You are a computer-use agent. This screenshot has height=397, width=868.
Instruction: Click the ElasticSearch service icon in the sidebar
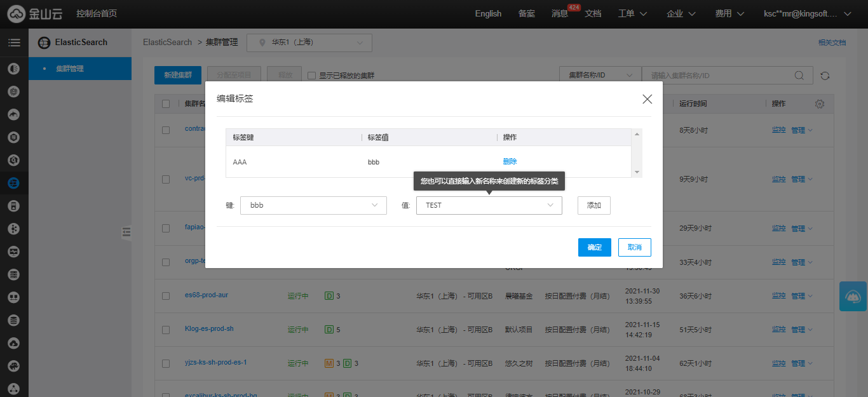pos(13,184)
